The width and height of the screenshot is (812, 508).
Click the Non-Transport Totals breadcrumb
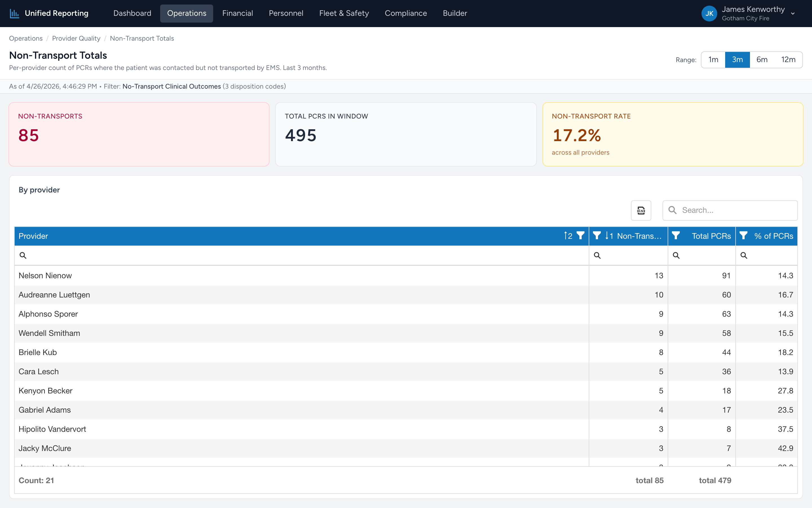pos(142,38)
